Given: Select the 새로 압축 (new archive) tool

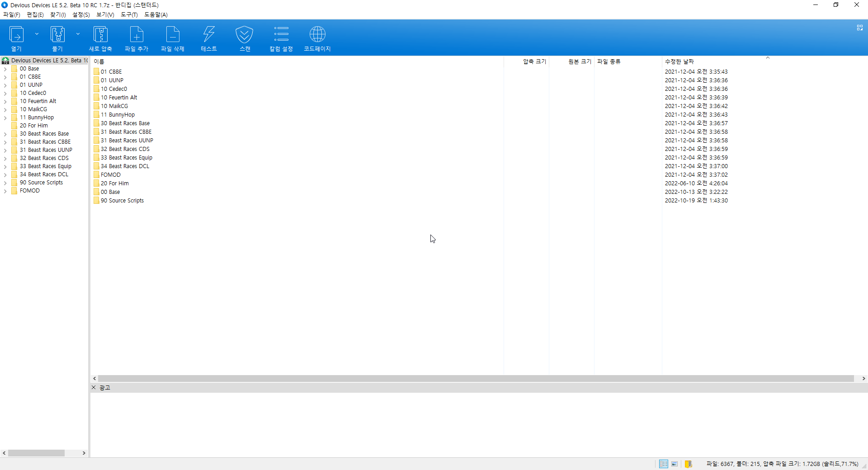Looking at the screenshot, I should (x=100, y=38).
